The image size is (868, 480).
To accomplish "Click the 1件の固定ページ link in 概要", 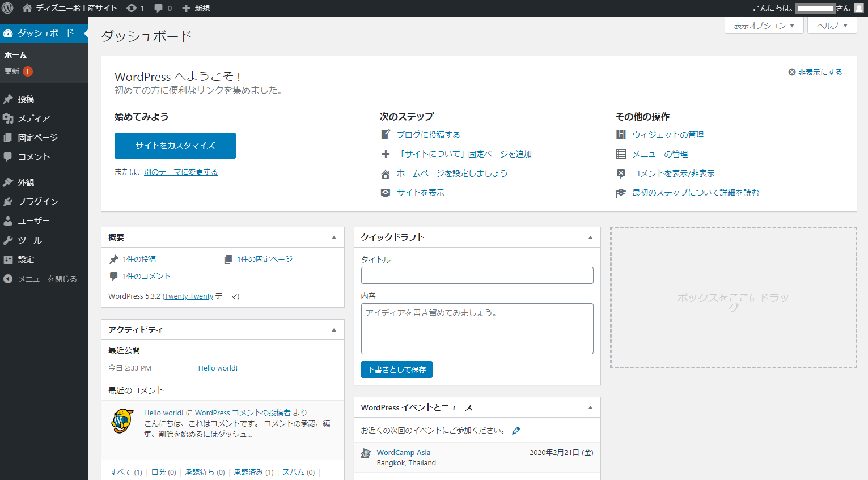I will click(x=265, y=260).
